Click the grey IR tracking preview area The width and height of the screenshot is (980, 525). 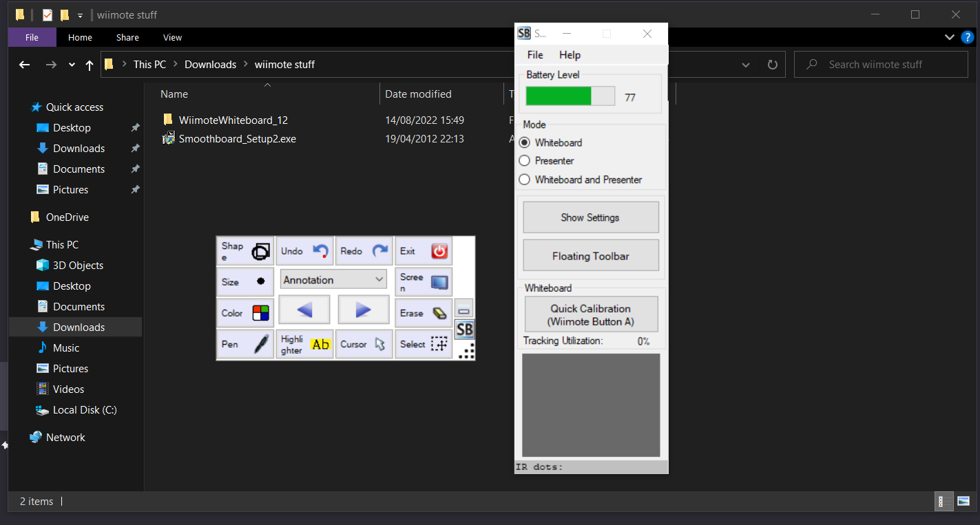591,405
